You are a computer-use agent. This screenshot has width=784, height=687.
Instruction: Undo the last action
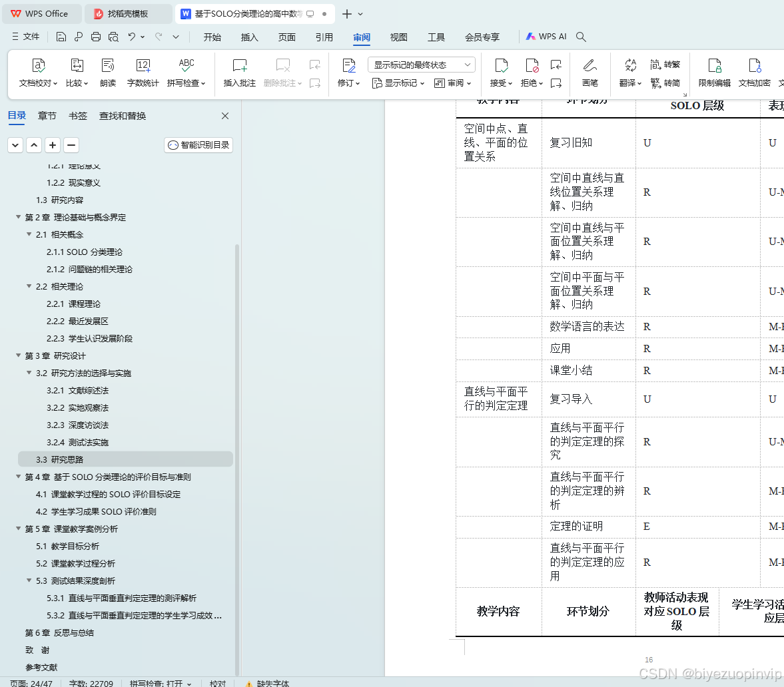point(131,37)
